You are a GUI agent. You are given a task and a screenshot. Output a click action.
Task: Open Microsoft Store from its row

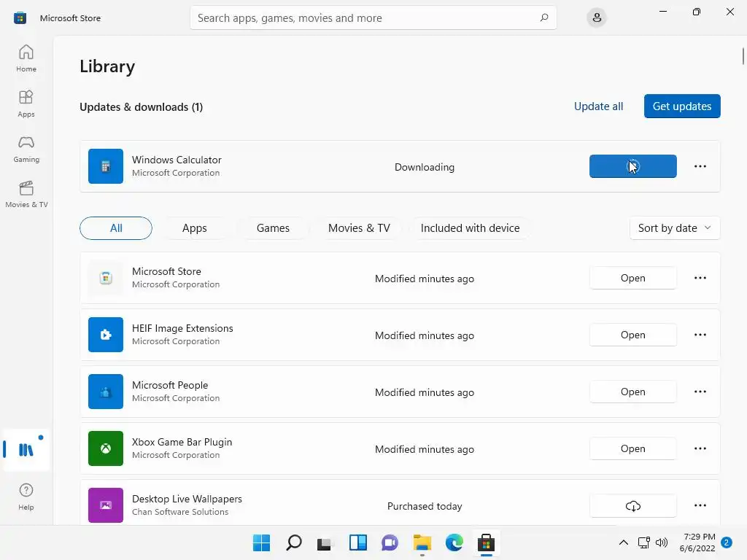pos(632,278)
